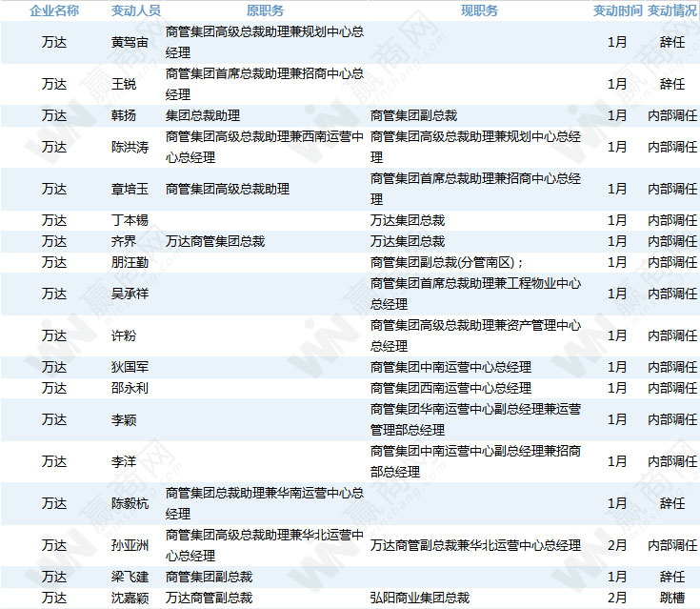This screenshot has width=700, height=609.
Task: Click 辞任 in 王锐's row
Action: pyautogui.click(x=671, y=84)
